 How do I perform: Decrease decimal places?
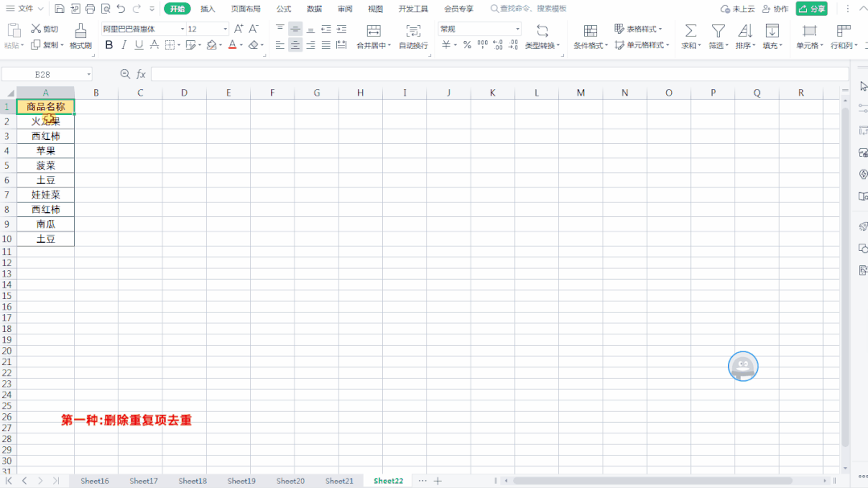(x=513, y=45)
